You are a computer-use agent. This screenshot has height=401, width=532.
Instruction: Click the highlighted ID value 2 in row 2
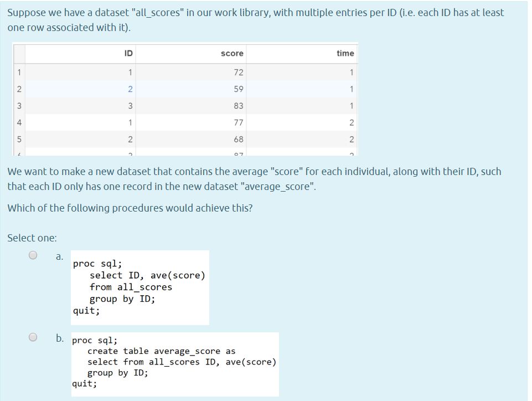coord(131,89)
